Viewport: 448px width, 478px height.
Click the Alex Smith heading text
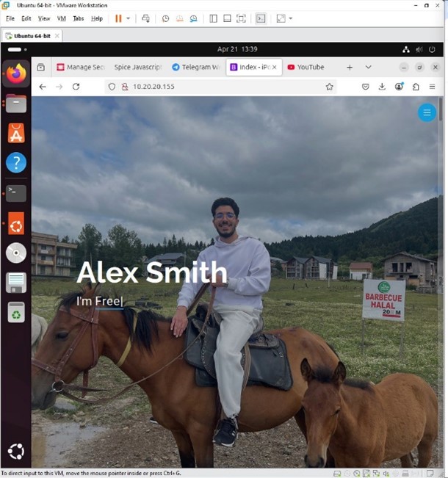(151, 273)
